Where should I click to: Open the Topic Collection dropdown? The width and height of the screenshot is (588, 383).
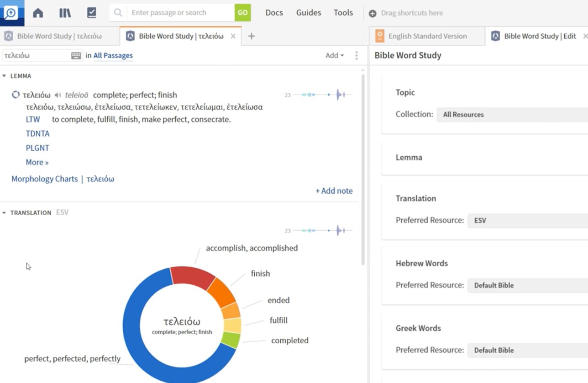pos(512,114)
